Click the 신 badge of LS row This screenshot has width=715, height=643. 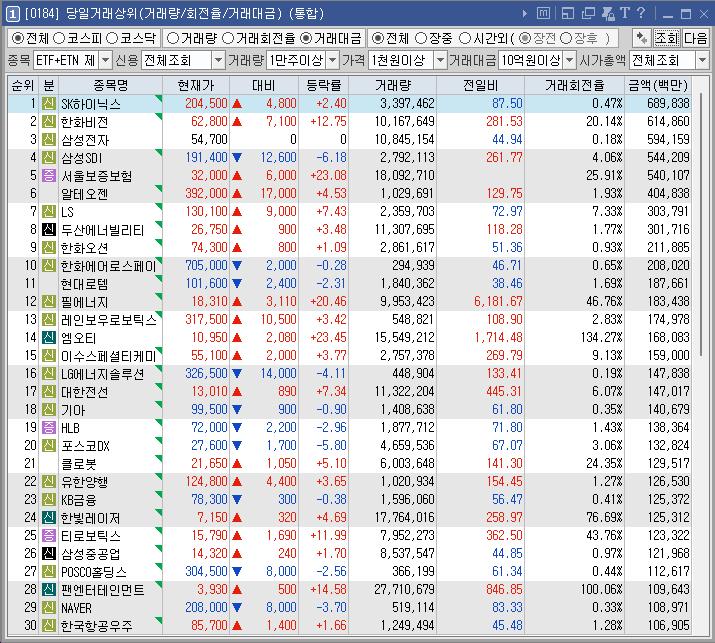(49, 212)
